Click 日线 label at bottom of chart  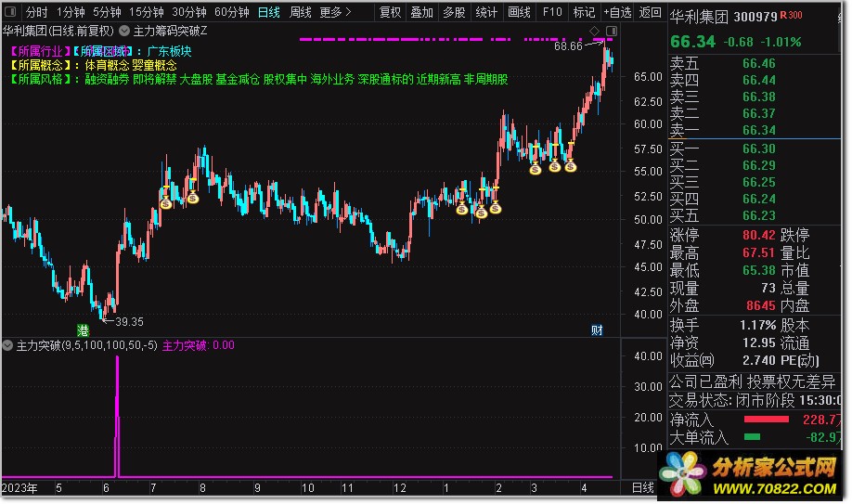[643, 487]
